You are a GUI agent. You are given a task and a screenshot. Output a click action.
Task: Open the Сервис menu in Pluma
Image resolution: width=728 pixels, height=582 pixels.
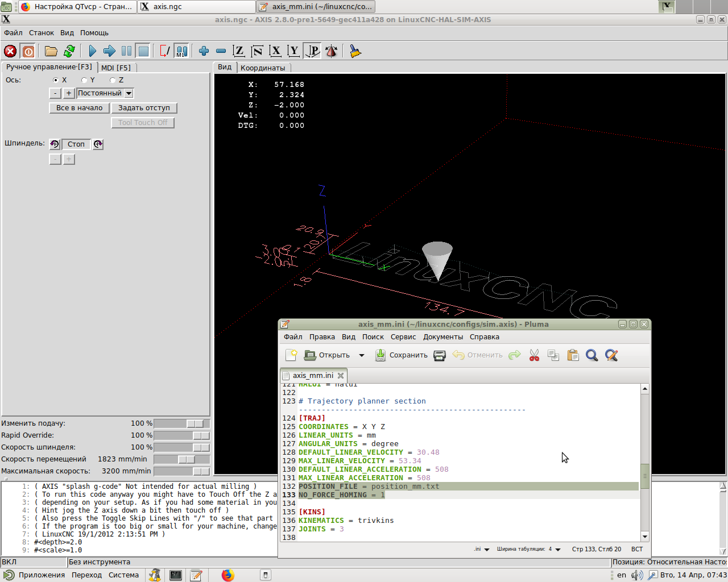(403, 337)
